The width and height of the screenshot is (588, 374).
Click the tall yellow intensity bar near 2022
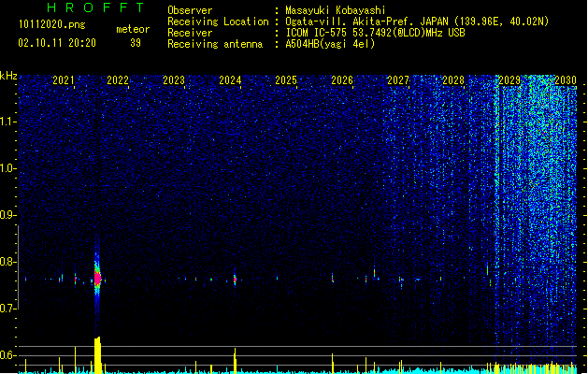(x=97, y=355)
